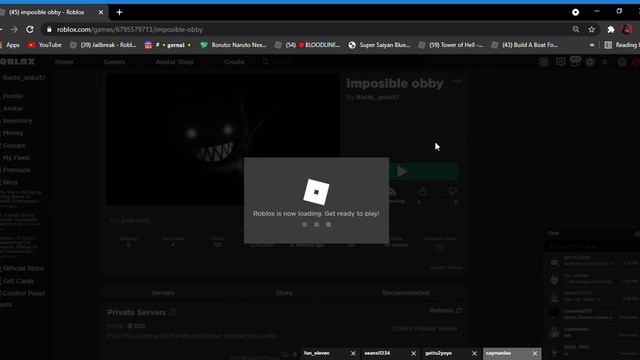
Task: Click the address bar URL
Action: click(x=129, y=29)
